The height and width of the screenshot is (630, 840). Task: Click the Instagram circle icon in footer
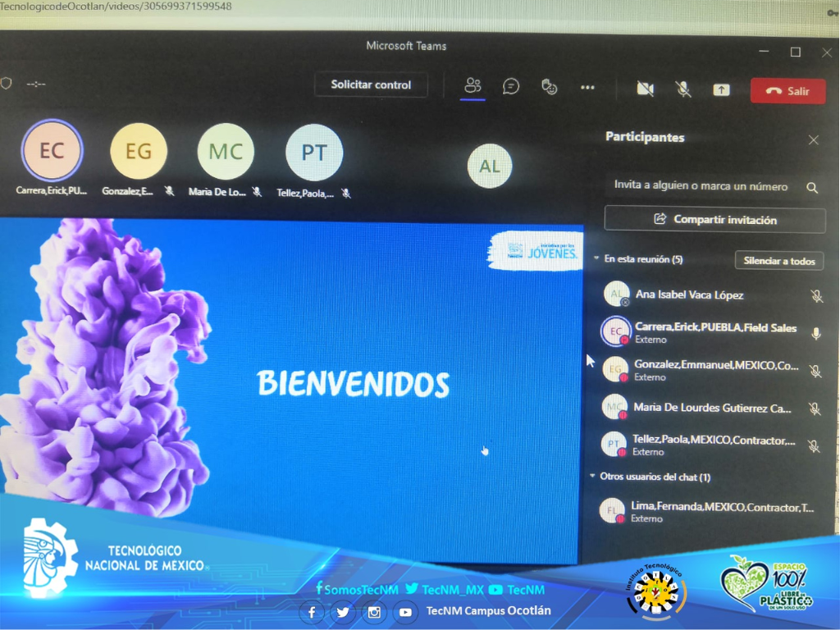374,612
